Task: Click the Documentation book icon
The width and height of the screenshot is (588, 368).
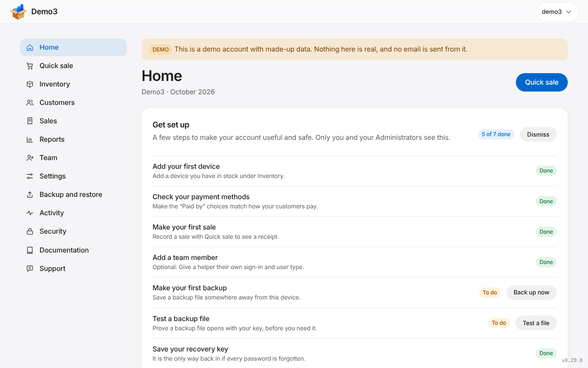Action: click(30, 250)
